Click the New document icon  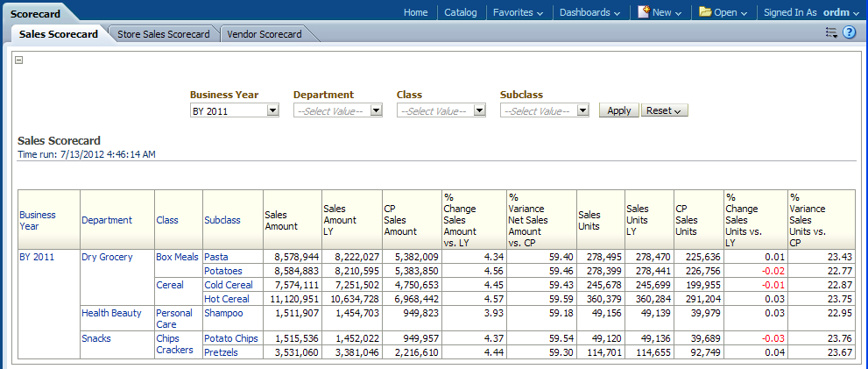coord(644,12)
